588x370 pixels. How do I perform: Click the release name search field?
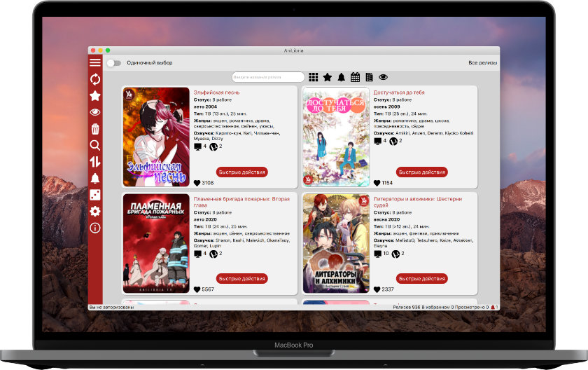268,77
